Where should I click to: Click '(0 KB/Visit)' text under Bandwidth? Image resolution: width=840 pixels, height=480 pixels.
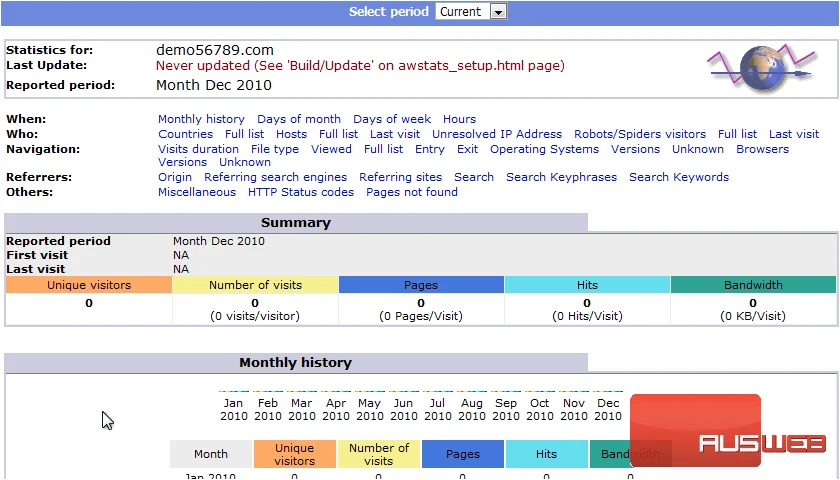(753, 316)
